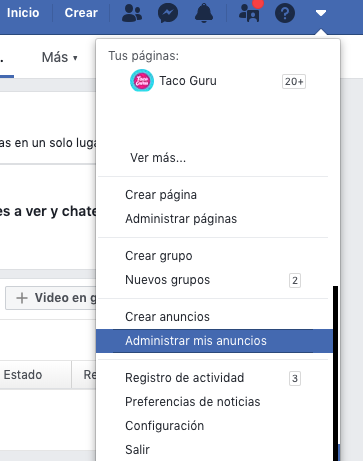Select Administrar mis anuncios menu item

tap(214, 341)
